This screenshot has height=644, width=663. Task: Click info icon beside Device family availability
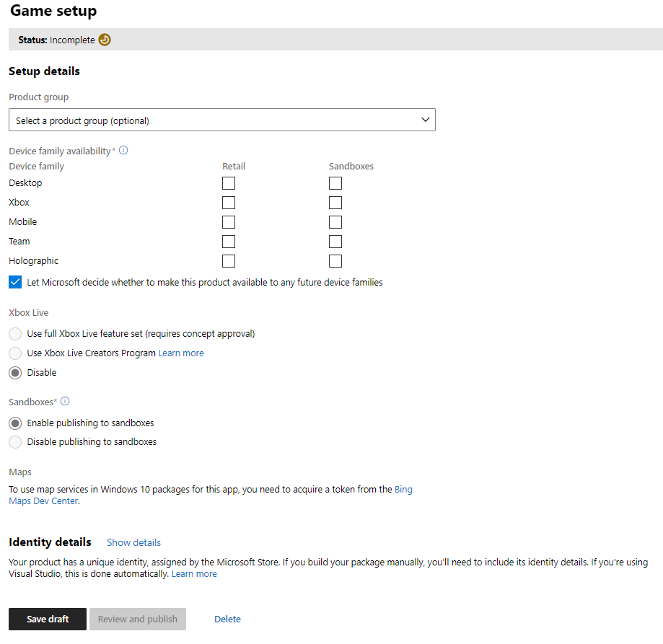123,151
